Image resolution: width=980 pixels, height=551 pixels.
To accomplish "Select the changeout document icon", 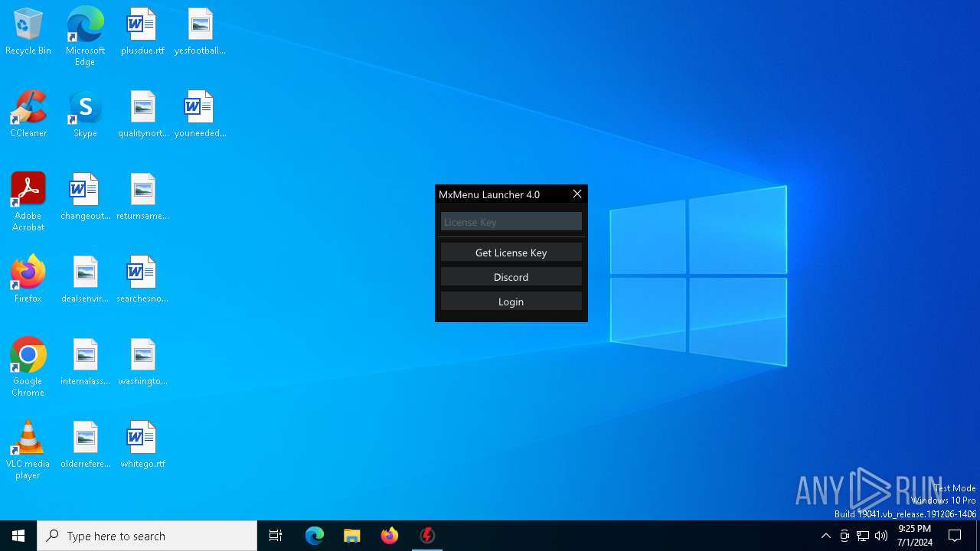I will click(85, 197).
